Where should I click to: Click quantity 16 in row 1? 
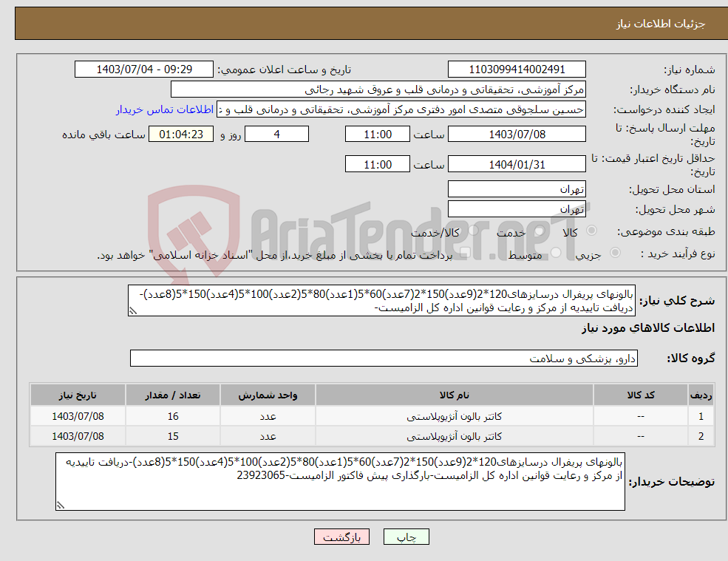coord(173,416)
